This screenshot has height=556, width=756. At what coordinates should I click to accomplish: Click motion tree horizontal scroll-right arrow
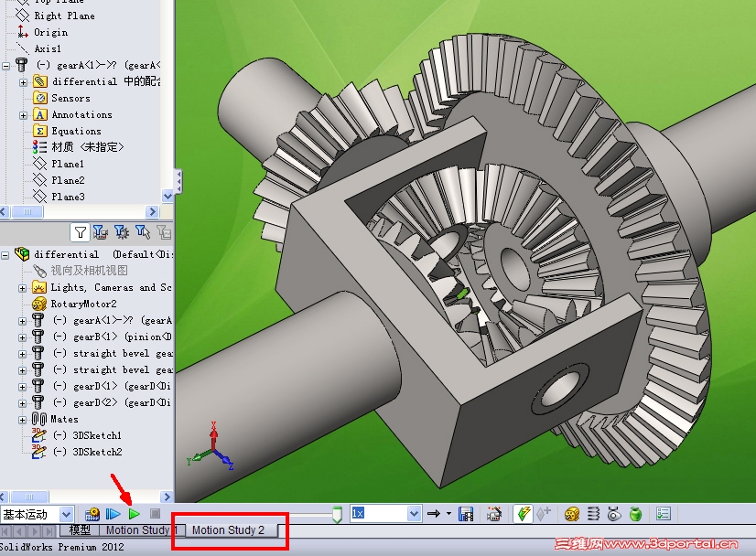167,497
